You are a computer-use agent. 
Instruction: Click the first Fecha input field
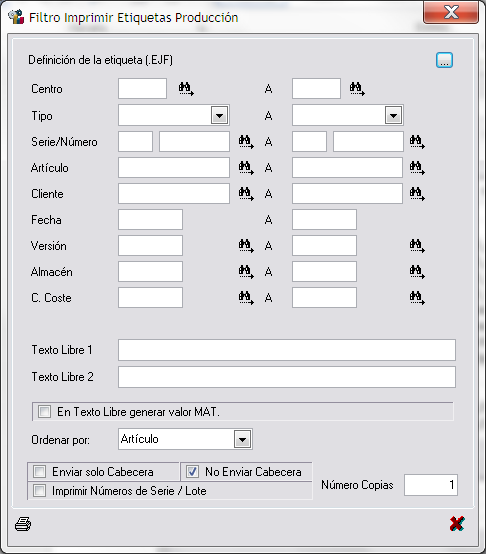(x=150, y=219)
